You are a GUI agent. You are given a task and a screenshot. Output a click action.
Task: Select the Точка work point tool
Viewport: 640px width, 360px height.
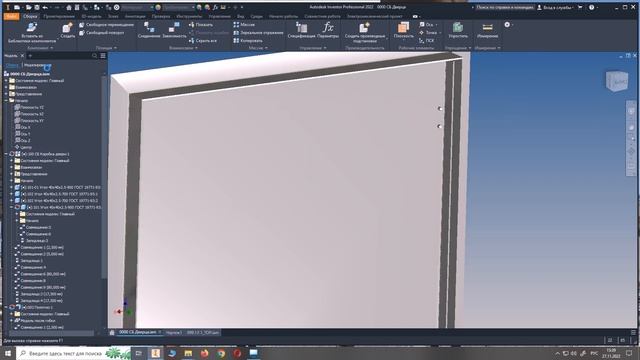tap(428, 33)
